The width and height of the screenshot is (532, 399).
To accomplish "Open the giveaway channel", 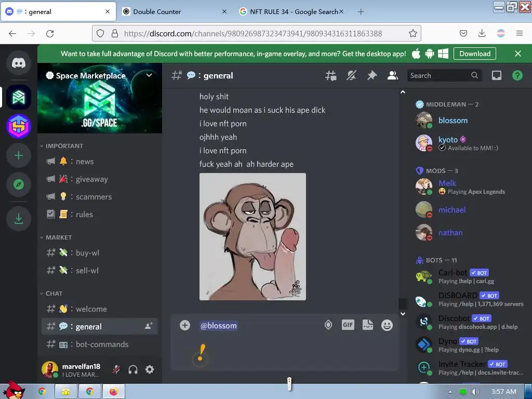I will point(100,179).
